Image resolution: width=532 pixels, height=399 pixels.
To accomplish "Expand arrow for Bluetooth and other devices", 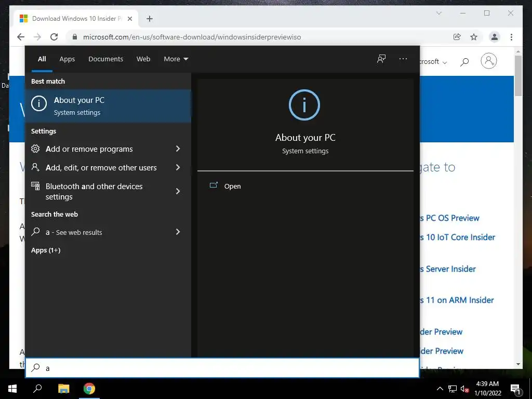I will (x=178, y=191).
